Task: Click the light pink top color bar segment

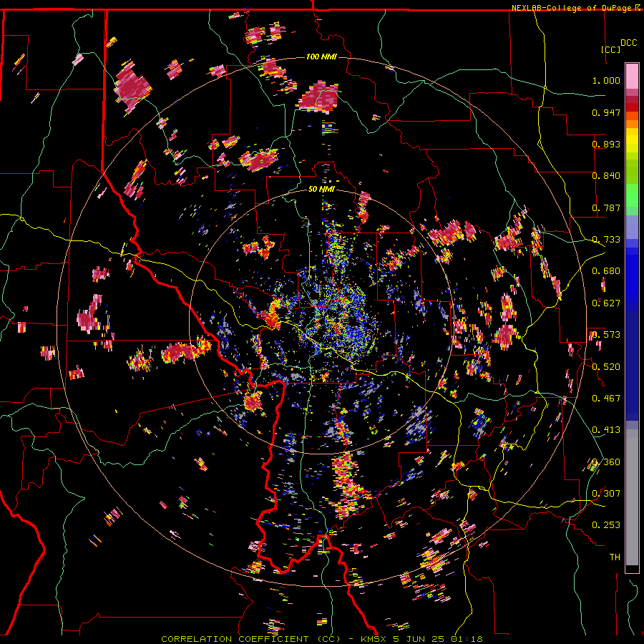Action: point(632,76)
